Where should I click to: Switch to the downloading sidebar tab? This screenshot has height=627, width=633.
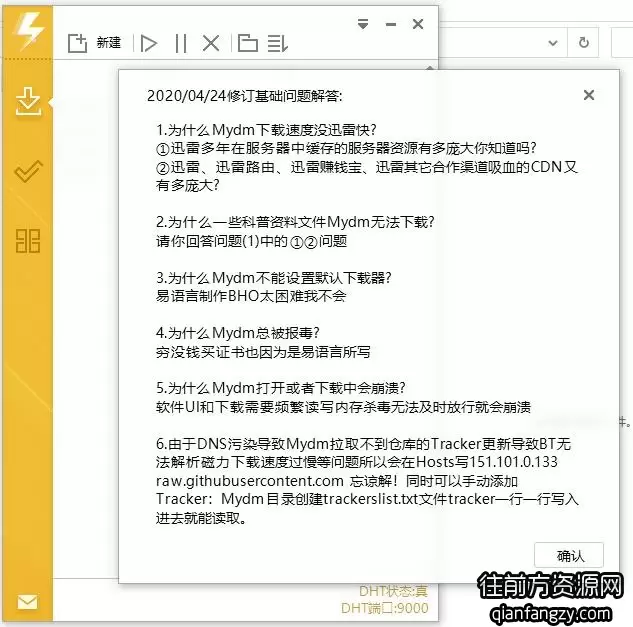point(28,101)
